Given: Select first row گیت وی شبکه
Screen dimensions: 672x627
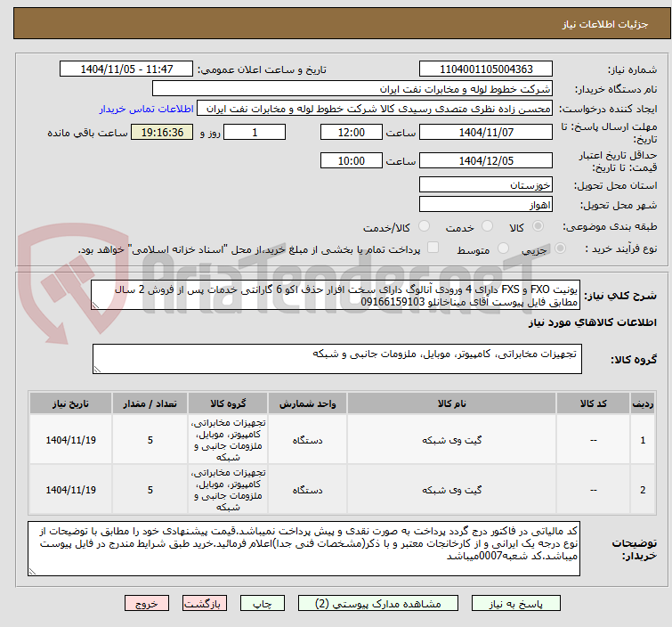Looking at the screenshot, I should pos(452,440).
